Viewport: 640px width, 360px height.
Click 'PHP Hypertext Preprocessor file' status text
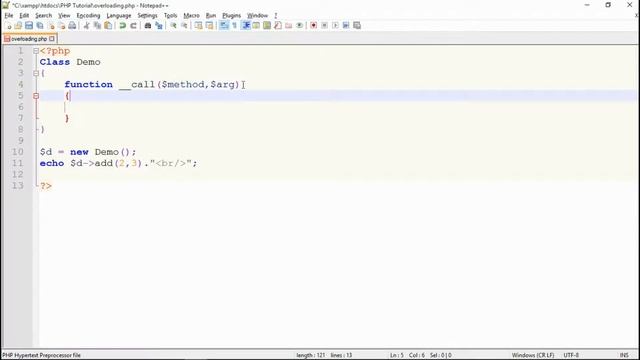tap(41, 355)
